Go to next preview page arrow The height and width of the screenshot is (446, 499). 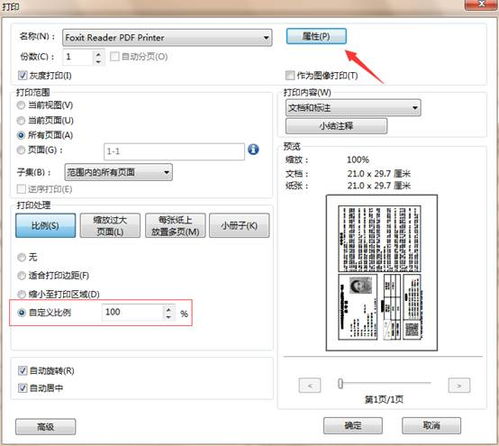(x=459, y=386)
